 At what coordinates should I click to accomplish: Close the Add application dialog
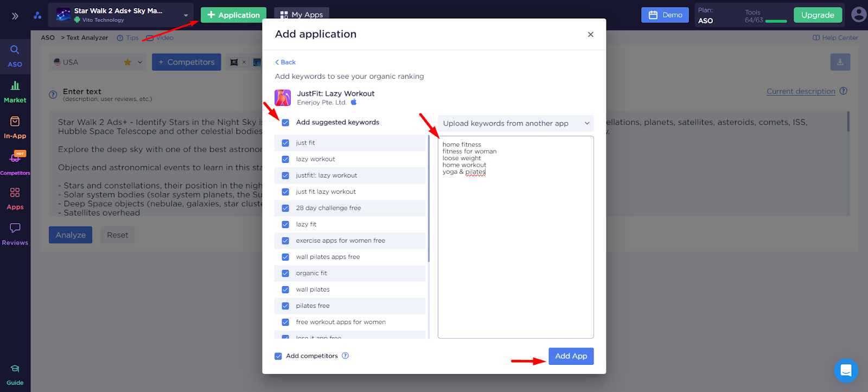click(590, 34)
